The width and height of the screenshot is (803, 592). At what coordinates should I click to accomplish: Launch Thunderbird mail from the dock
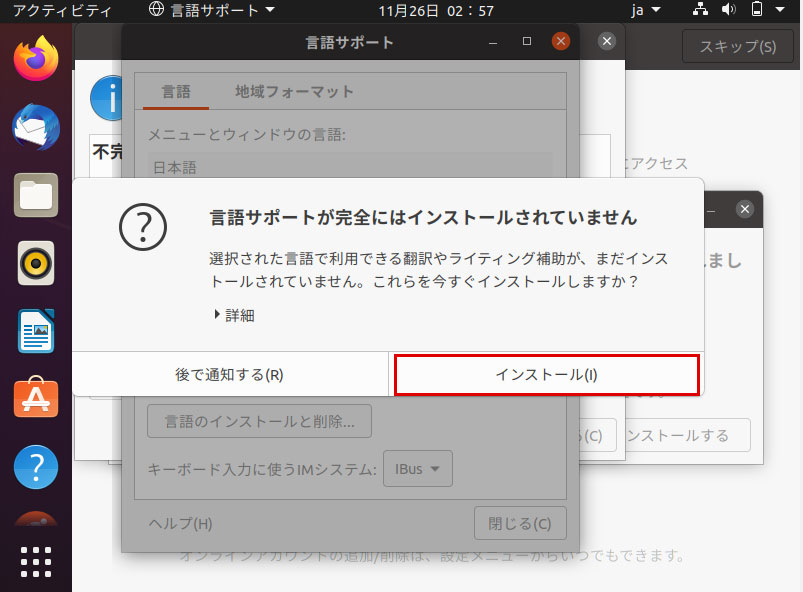coord(36,127)
